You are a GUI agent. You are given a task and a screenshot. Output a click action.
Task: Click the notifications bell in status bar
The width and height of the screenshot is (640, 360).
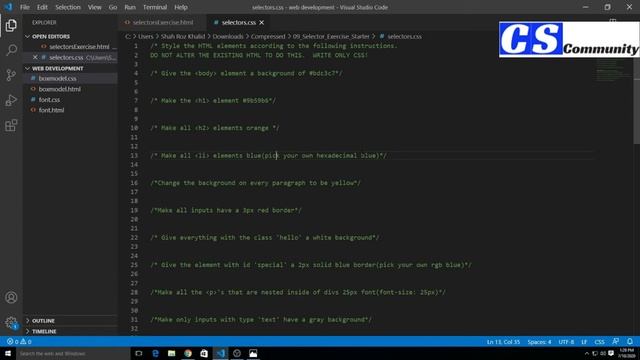[x=630, y=342]
